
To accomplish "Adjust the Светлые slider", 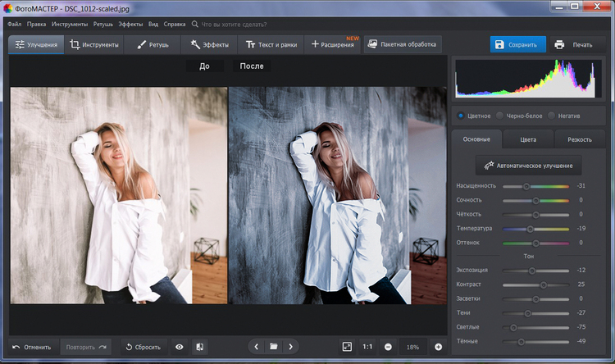I will (x=535, y=328).
